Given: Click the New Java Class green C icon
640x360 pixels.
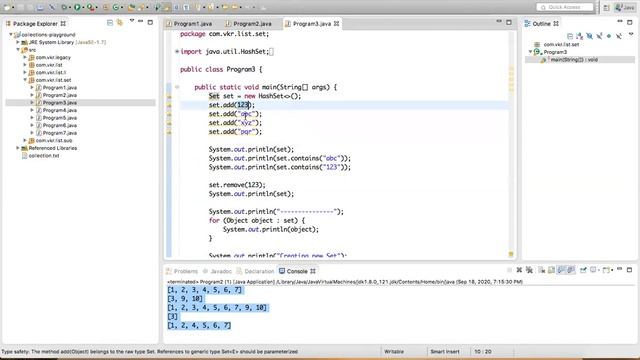Looking at the screenshot, I should click(116, 7).
